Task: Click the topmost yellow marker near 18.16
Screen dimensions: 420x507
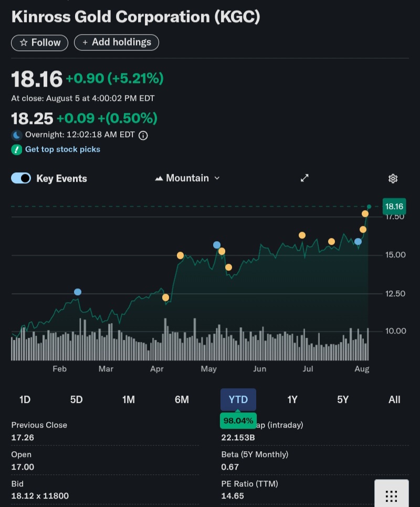Action: point(365,214)
